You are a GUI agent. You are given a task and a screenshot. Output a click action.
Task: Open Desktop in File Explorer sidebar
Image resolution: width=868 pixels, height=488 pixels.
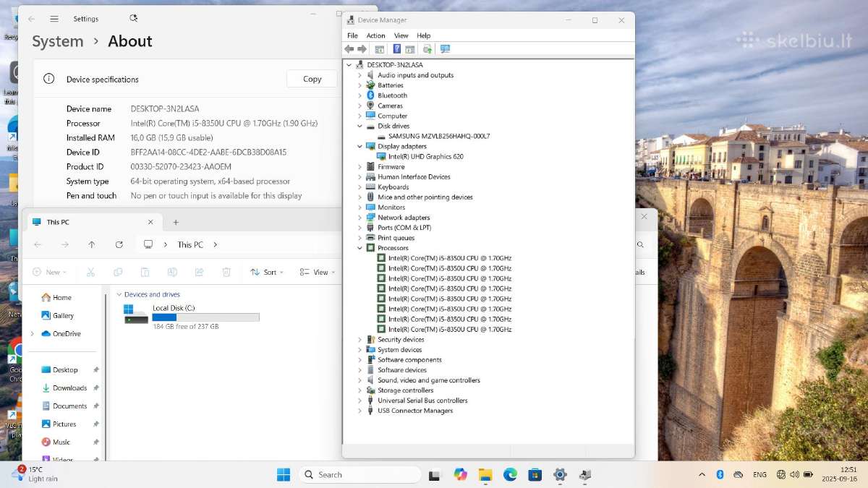click(x=59, y=369)
